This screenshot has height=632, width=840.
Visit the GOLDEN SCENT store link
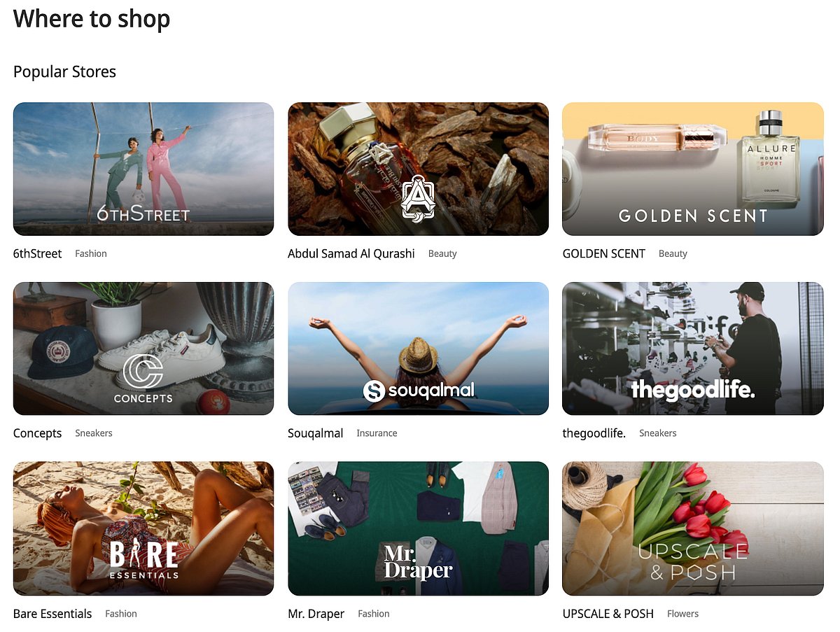click(604, 253)
